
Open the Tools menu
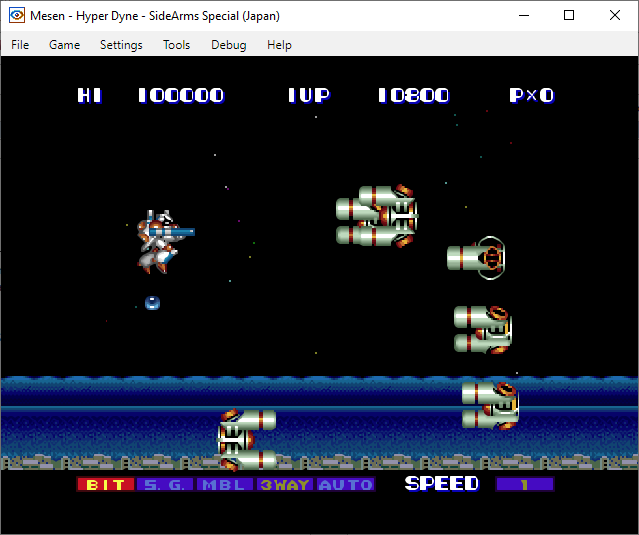pos(176,44)
